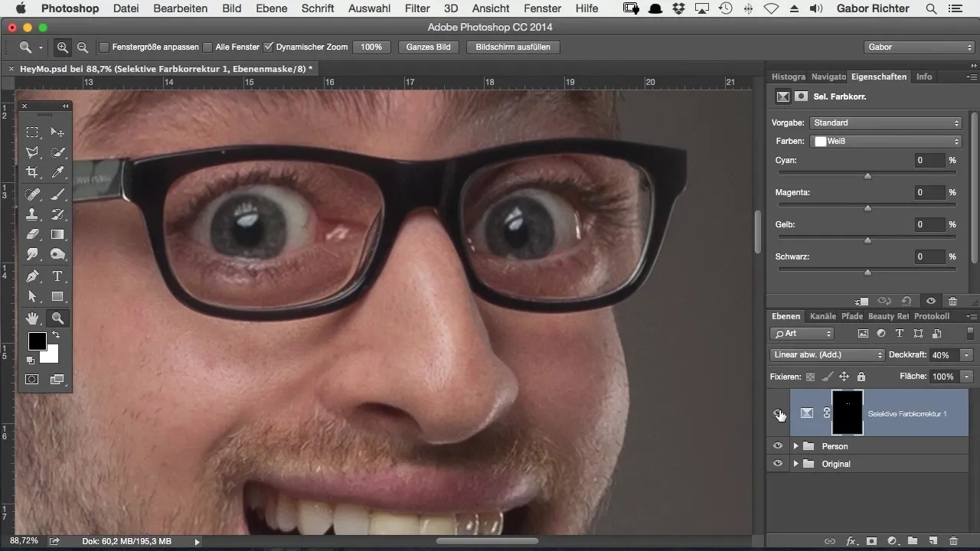Select the Pen tool

coord(33,276)
